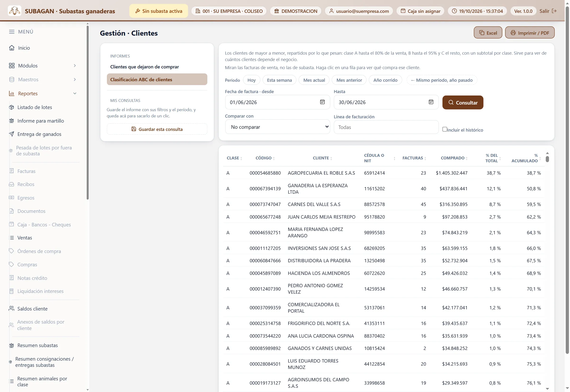Click the Imprimir / PDF button
The image size is (570, 392).
click(x=529, y=33)
